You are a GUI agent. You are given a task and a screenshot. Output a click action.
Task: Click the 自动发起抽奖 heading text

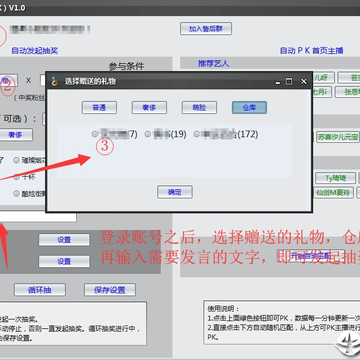35,51
